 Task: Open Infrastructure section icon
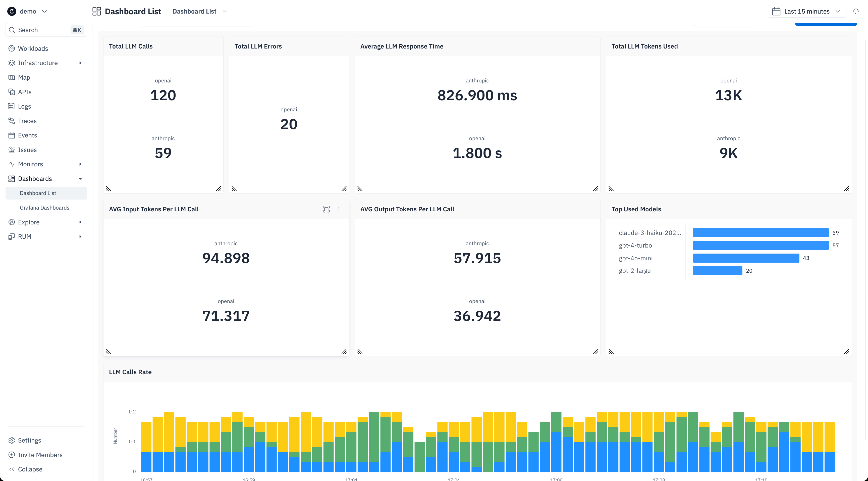coord(12,63)
